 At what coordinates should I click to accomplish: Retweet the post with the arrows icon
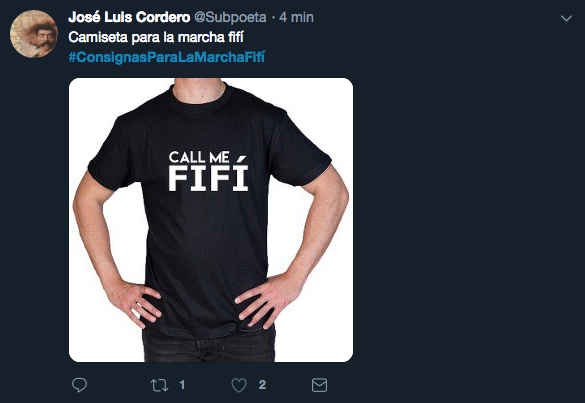point(159,385)
